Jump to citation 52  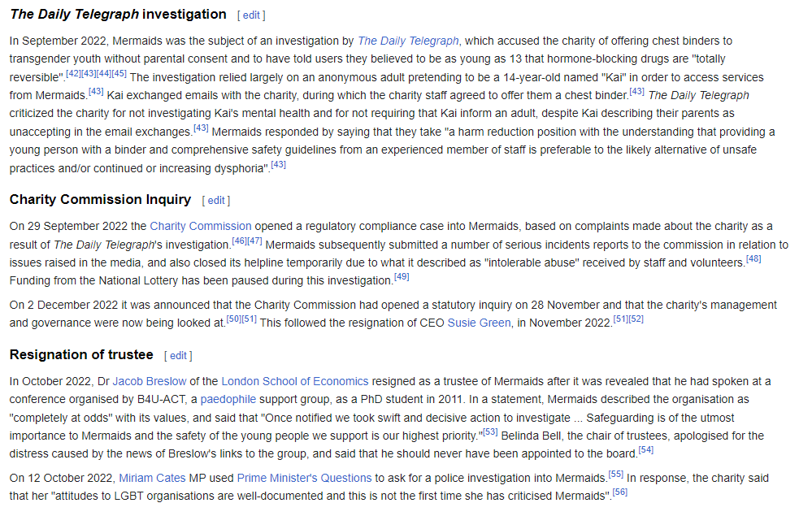636,319
